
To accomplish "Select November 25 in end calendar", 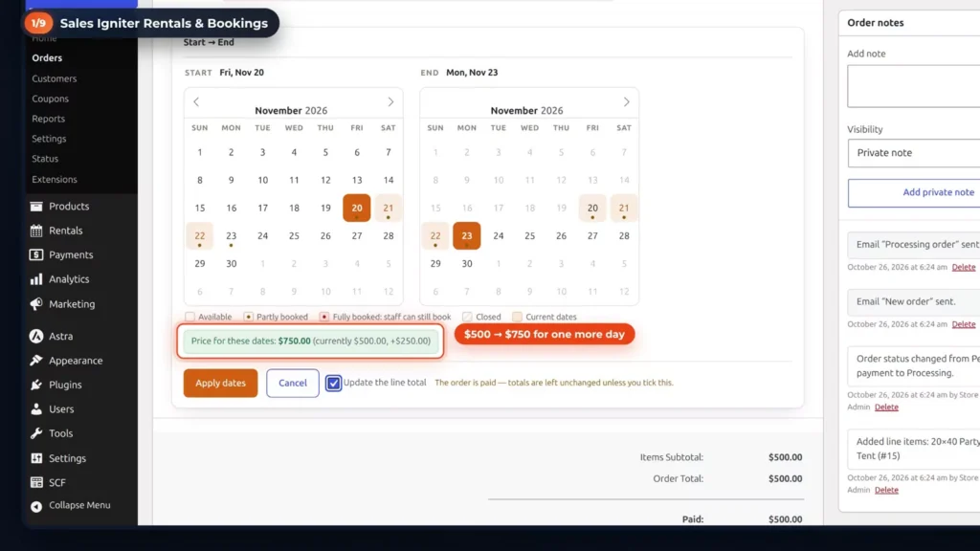I will 529,236.
